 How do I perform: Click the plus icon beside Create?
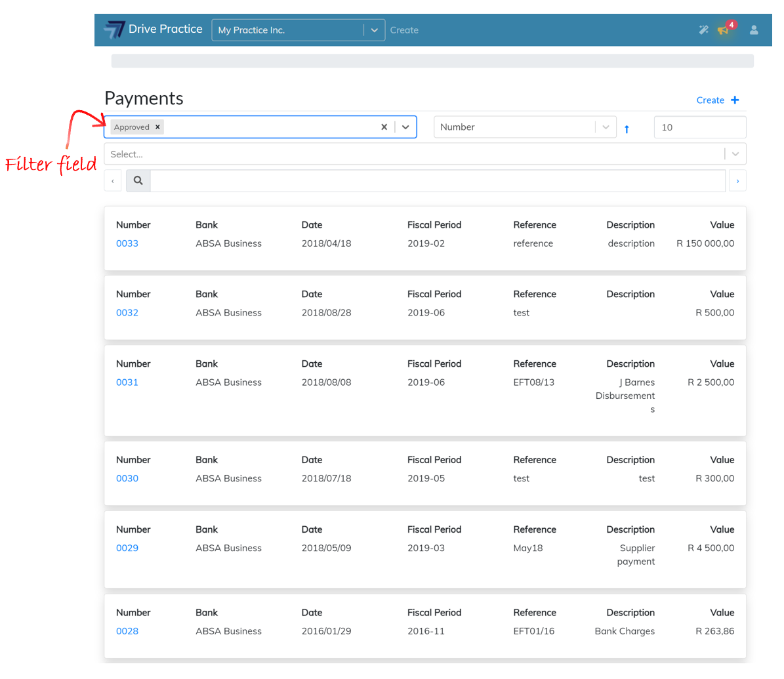point(735,100)
